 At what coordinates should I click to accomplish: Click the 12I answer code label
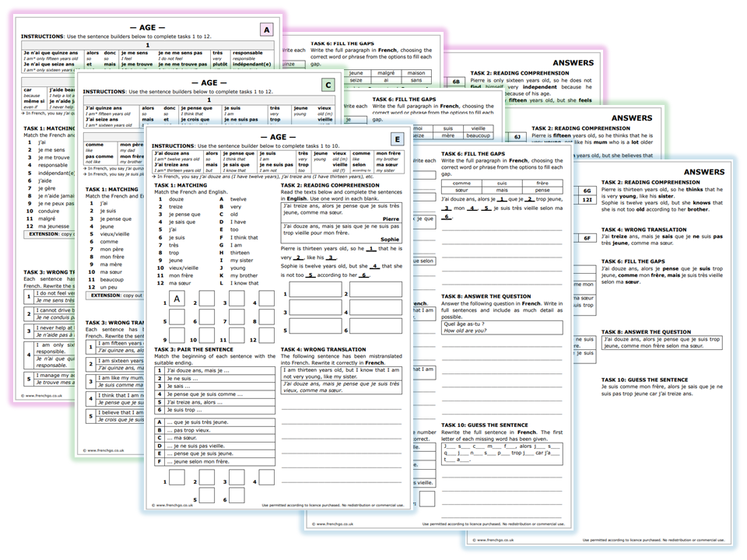[x=587, y=201]
